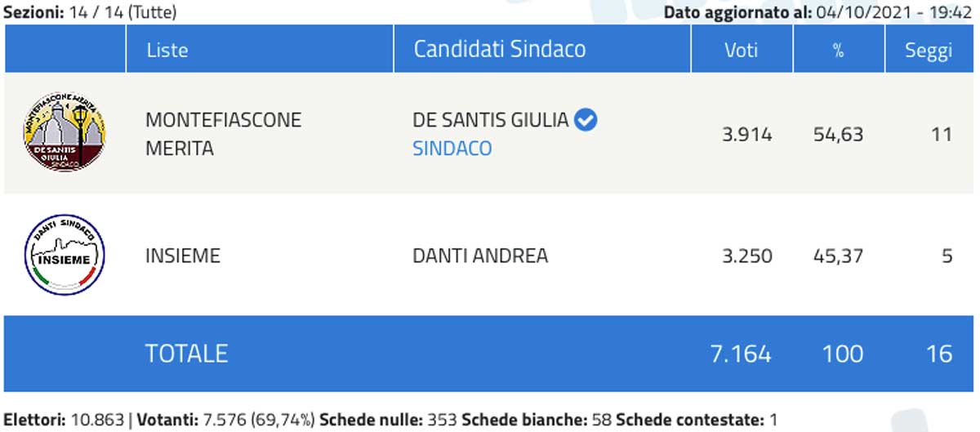Click the Montefiascone Merita list name

[x=223, y=134]
